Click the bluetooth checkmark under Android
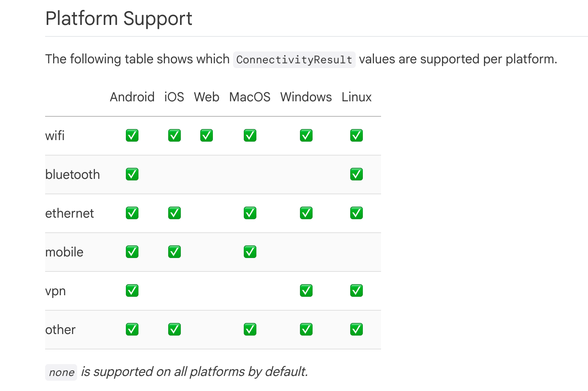588x391 pixels. 132,174
